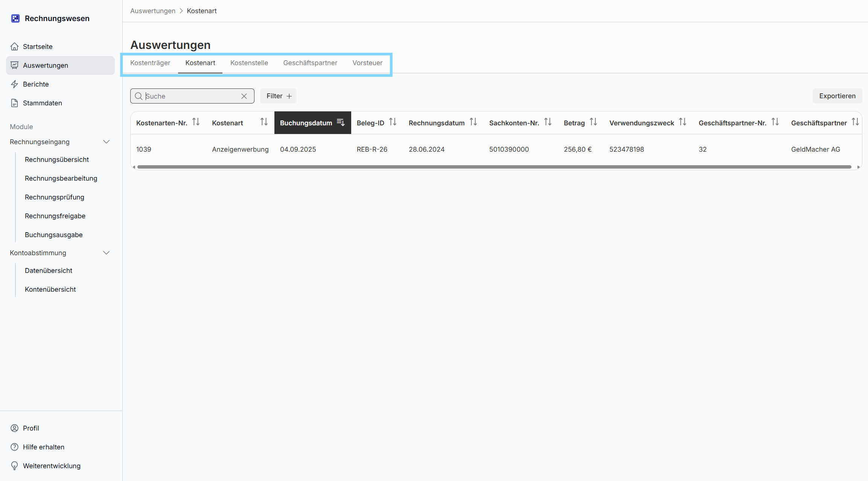
Task: Sort by Verwendungszweck column arrows
Action: click(682, 122)
